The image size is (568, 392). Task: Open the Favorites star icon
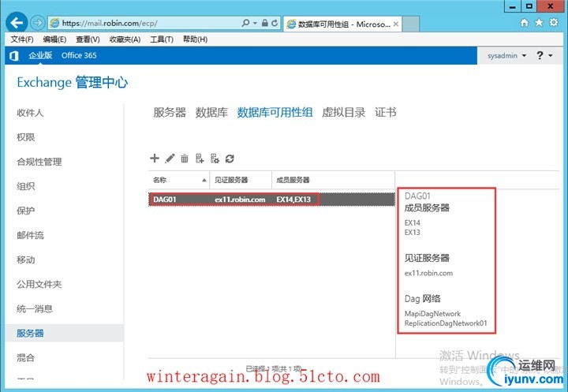[x=539, y=23]
